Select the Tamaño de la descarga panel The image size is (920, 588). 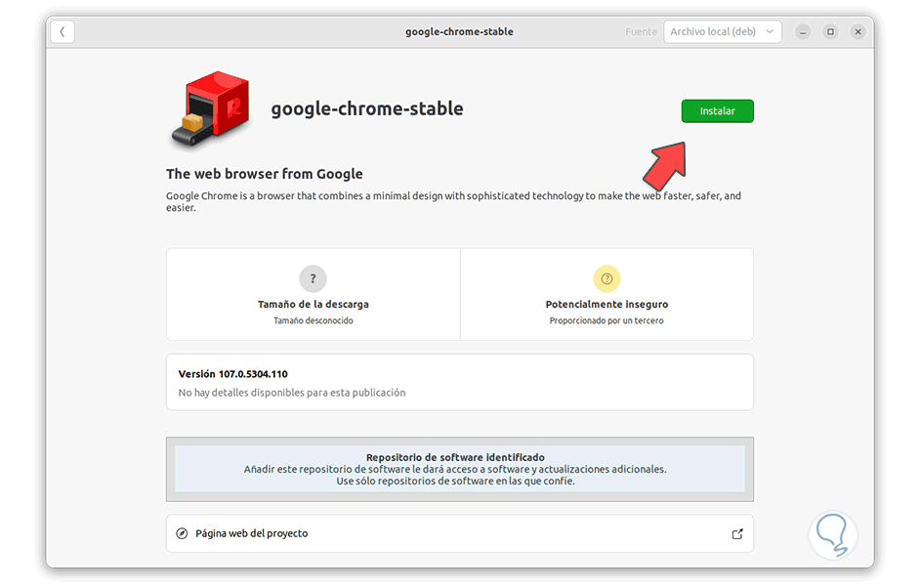pos(313,294)
